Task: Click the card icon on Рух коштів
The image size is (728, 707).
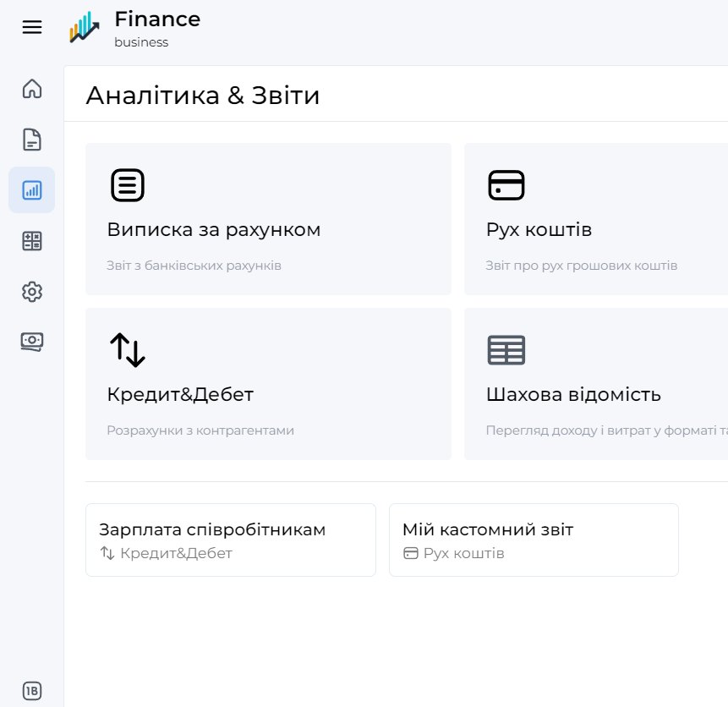Action: [x=506, y=185]
